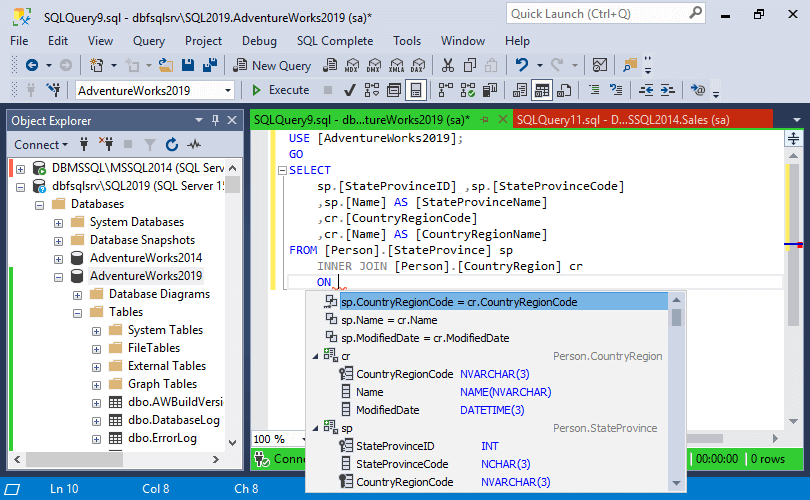Viewport: 810px width, 500px height.
Task: Open the SQL Complete menu
Action: pyautogui.click(x=335, y=41)
